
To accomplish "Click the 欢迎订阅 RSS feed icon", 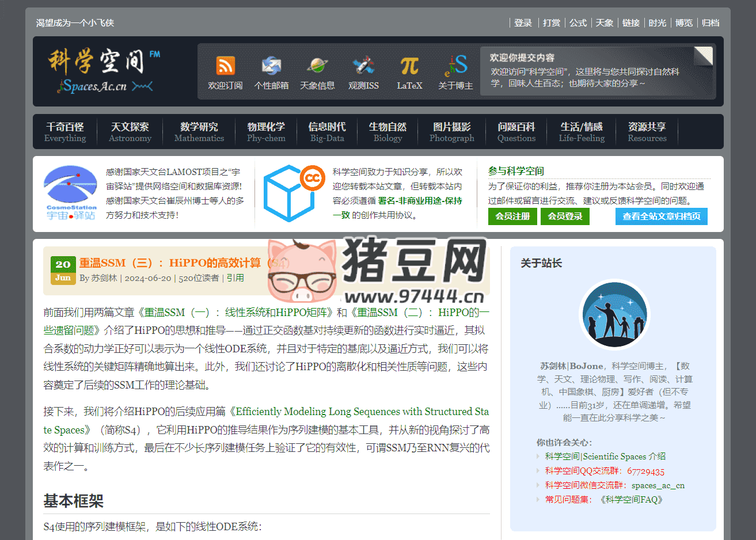I will tap(225, 66).
